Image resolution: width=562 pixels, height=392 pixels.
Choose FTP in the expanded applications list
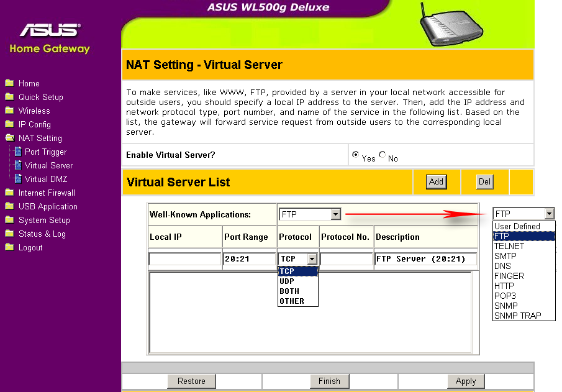click(523, 236)
